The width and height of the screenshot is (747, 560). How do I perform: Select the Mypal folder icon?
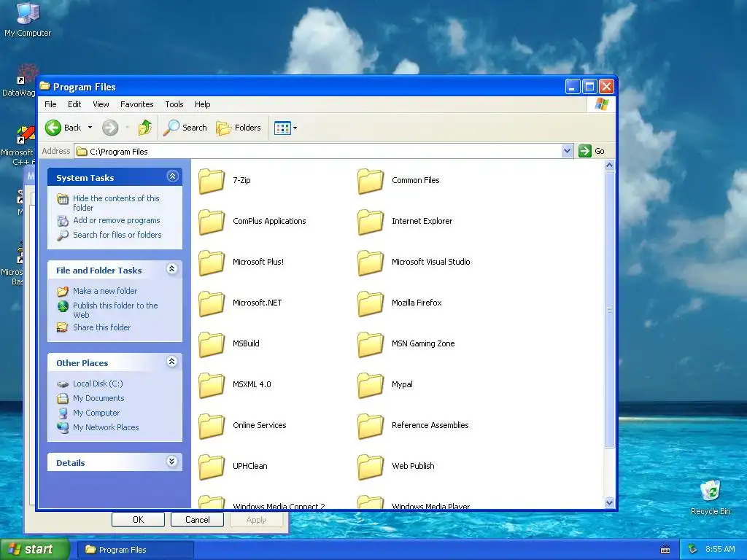point(371,386)
